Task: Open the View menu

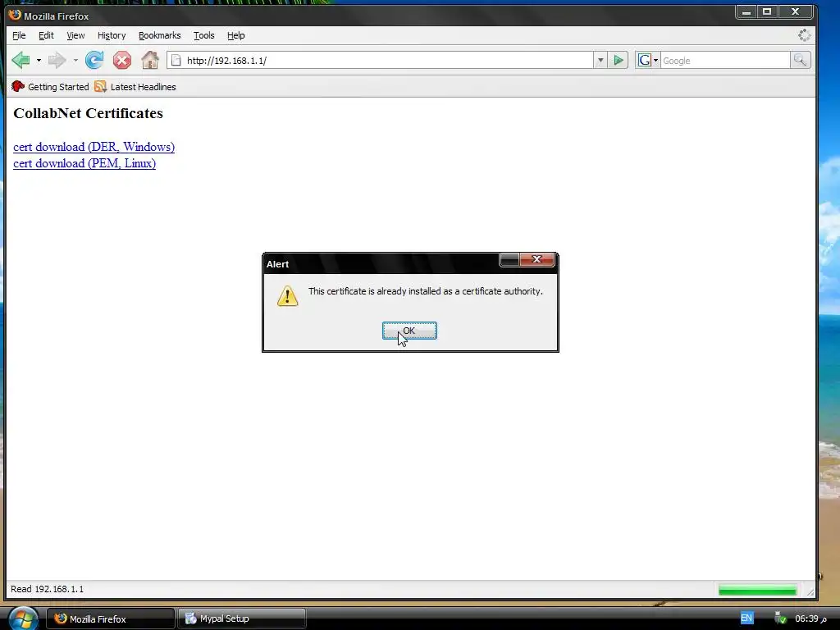Action: tap(75, 35)
